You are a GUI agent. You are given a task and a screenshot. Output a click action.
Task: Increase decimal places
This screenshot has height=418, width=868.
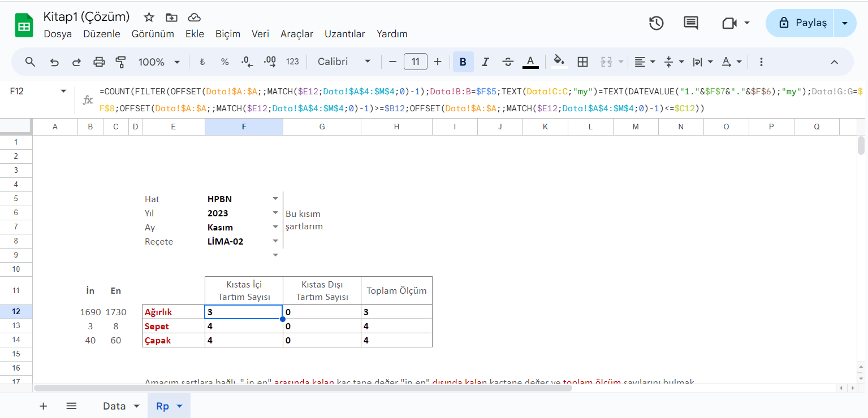click(270, 62)
